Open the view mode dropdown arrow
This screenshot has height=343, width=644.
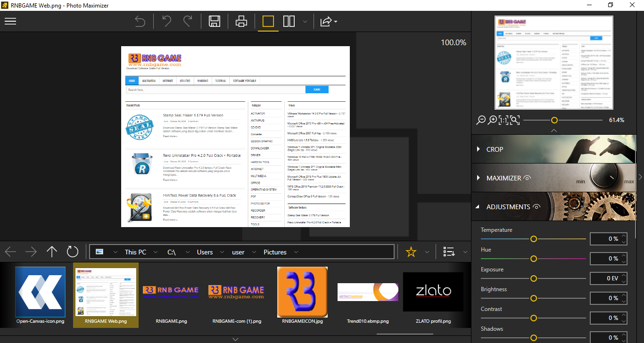[x=305, y=22]
